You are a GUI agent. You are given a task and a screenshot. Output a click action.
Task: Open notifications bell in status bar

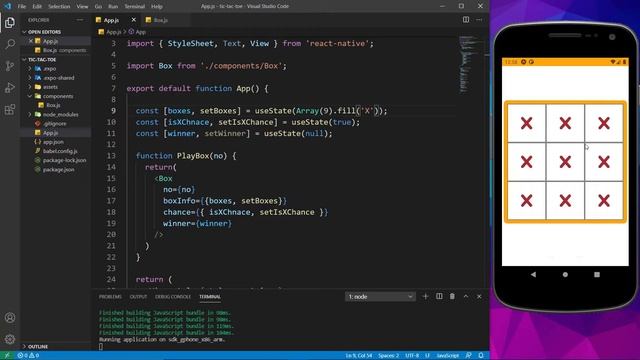click(481, 356)
